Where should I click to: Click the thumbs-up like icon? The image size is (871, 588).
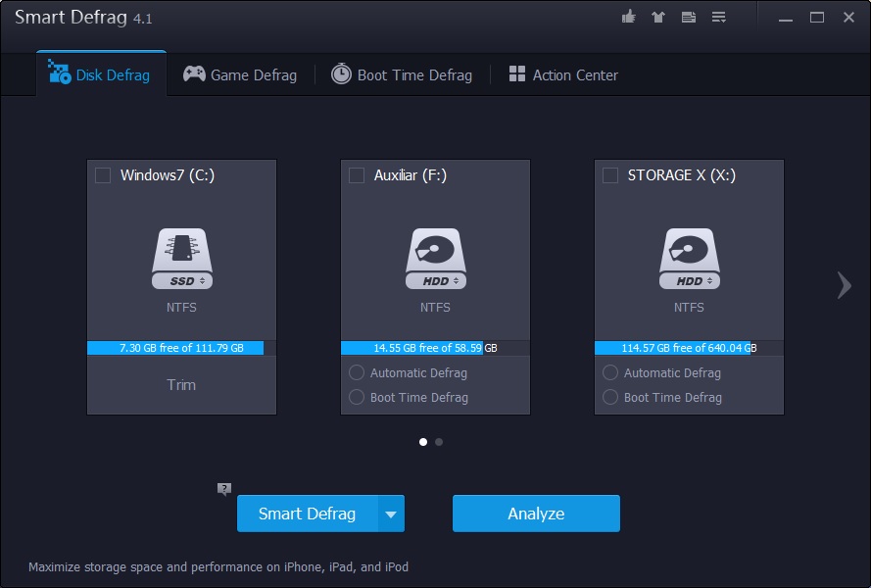pos(629,17)
